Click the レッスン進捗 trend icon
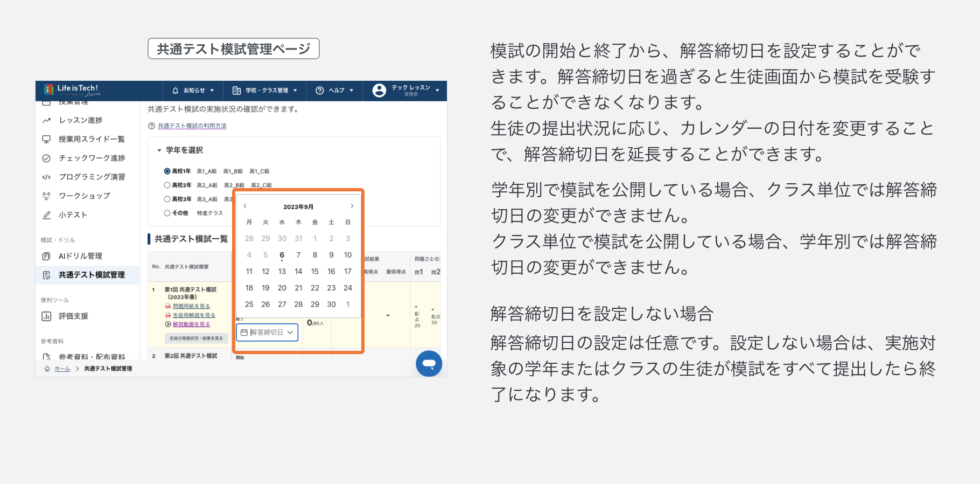This screenshot has width=980, height=484. 47,120
